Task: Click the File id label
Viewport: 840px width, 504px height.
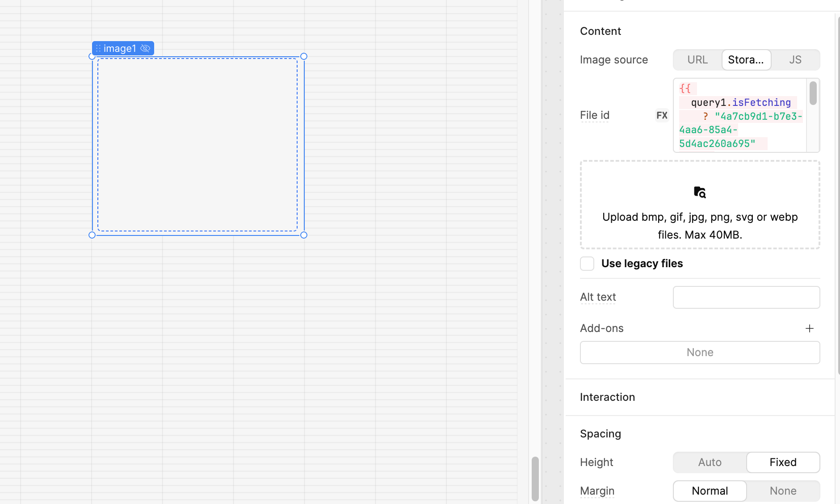Action: pyautogui.click(x=595, y=115)
